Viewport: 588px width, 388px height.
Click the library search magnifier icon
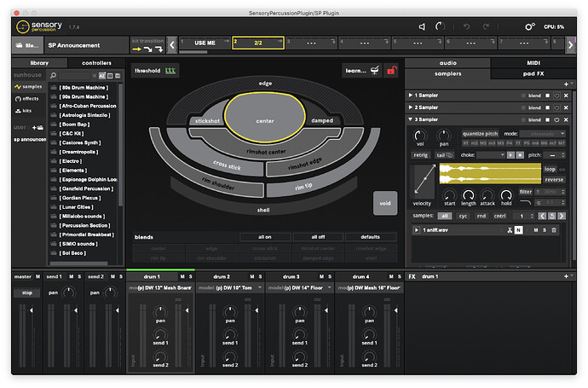[x=53, y=75]
